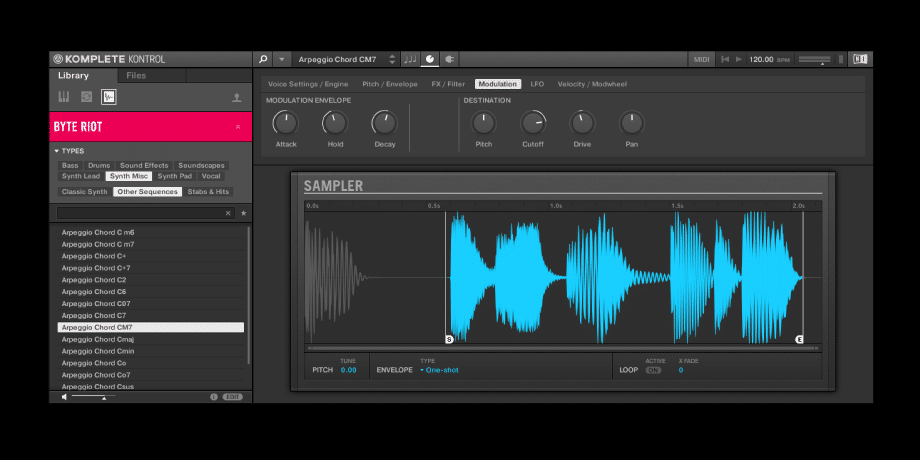Open the plug-in chain plug icon

pyautogui.click(x=450, y=59)
